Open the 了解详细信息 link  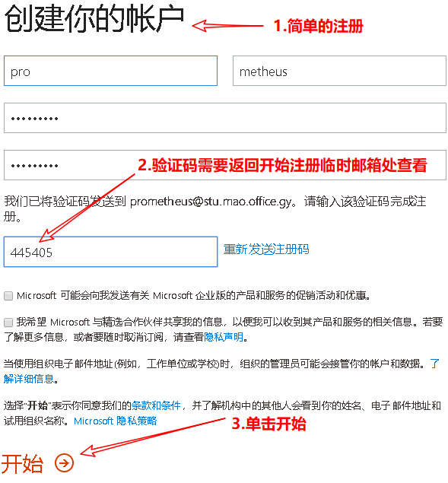(221, 371)
